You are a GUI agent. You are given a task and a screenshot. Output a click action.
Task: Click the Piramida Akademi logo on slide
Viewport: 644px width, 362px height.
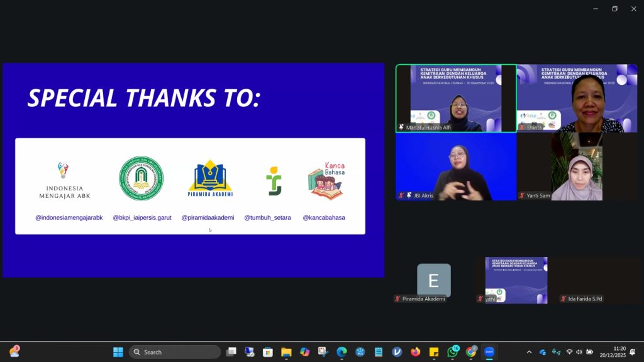[210, 178]
